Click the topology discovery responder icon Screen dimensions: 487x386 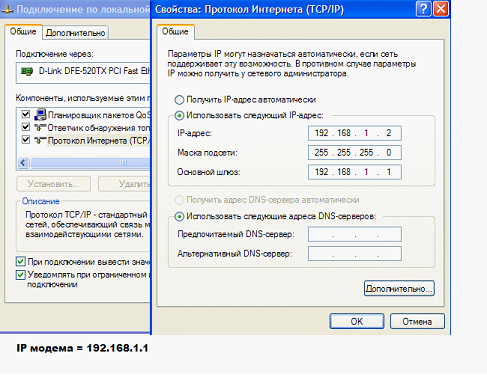40,127
